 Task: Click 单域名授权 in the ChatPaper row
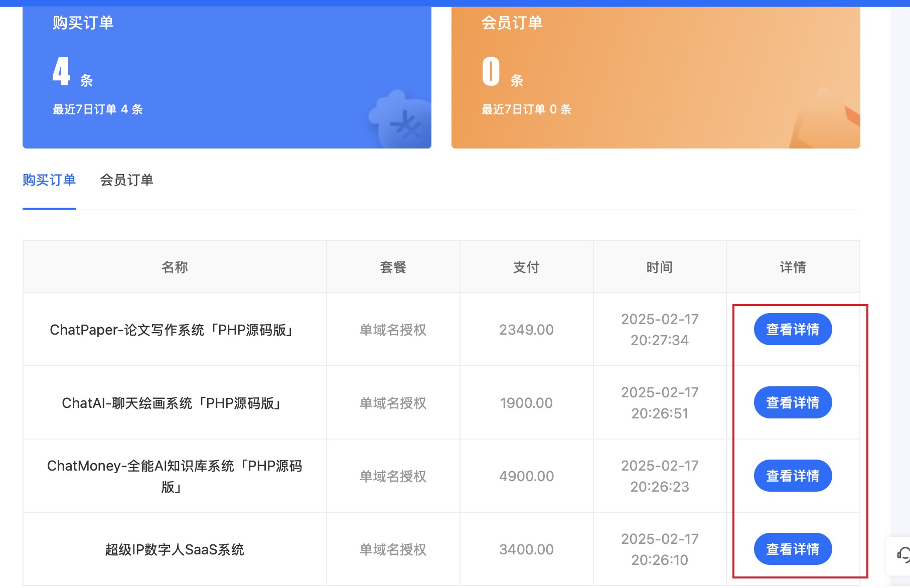pos(393,330)
